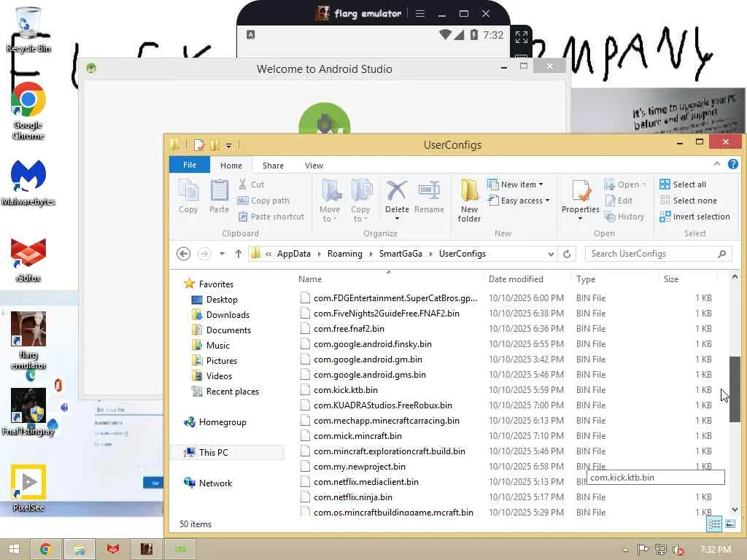Click History in the Open group
This screenshot has width=747, height=560.
[x=624, y=217]
